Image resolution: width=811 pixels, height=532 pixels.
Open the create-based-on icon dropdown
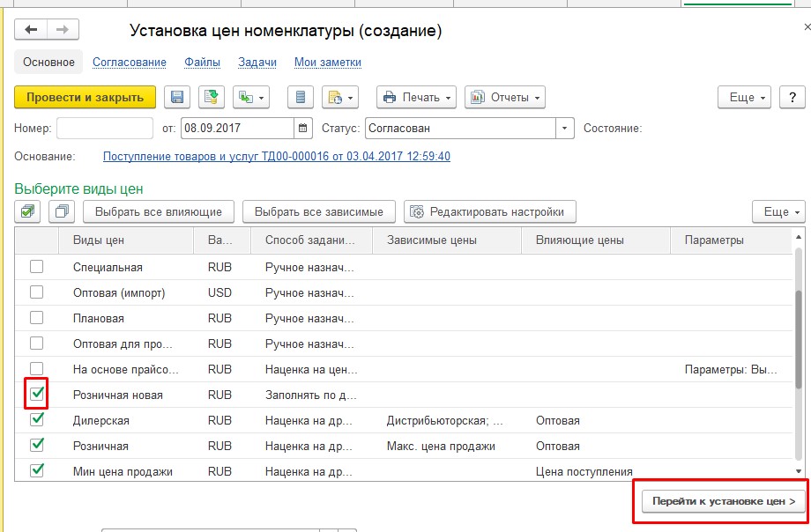click(x=251, y=97)
